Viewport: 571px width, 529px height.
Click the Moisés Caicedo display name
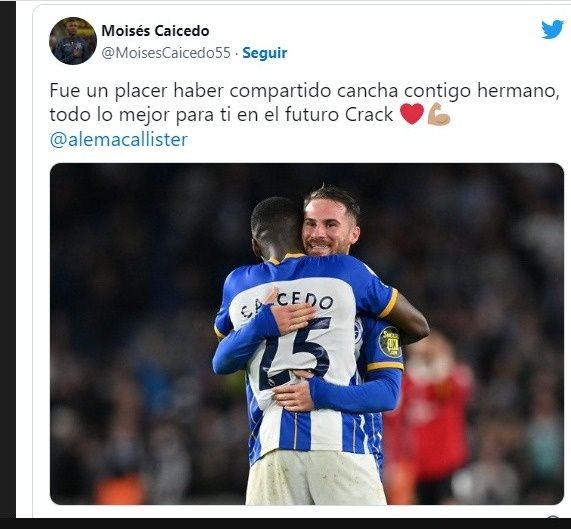pyautogui.click(x=155, y=31)
